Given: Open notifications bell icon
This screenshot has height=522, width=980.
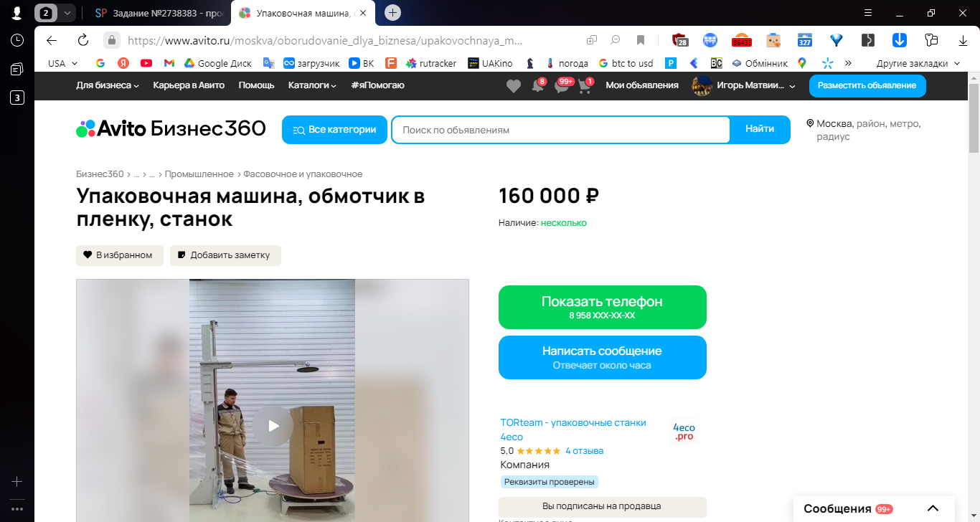Looking at the screenshot, I should [537, 86].
